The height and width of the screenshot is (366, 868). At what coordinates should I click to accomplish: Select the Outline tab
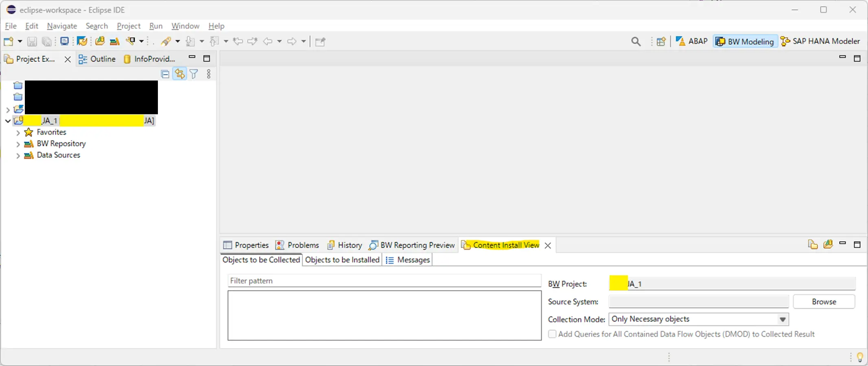[97, 59]
